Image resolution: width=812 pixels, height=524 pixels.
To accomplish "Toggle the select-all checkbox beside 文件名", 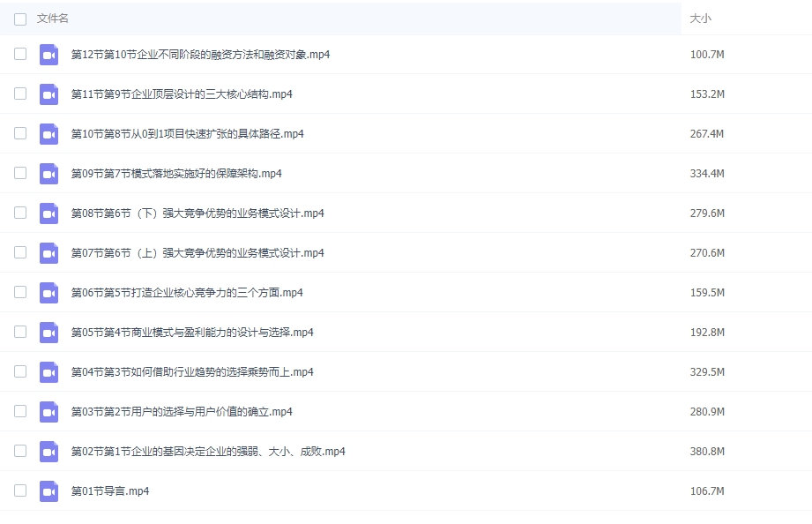I will pyautogui.click(x=20, y=19).
